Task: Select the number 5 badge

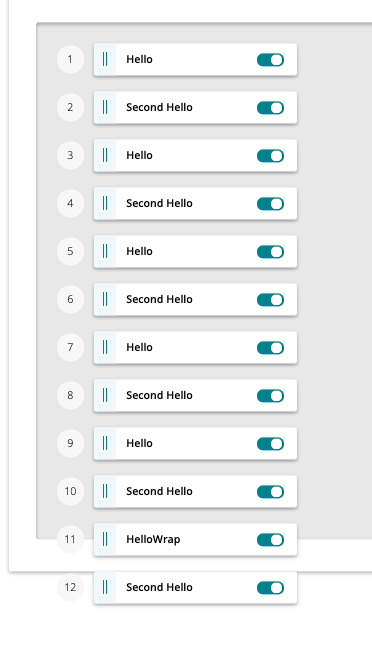Action: (x=71, y=251)
